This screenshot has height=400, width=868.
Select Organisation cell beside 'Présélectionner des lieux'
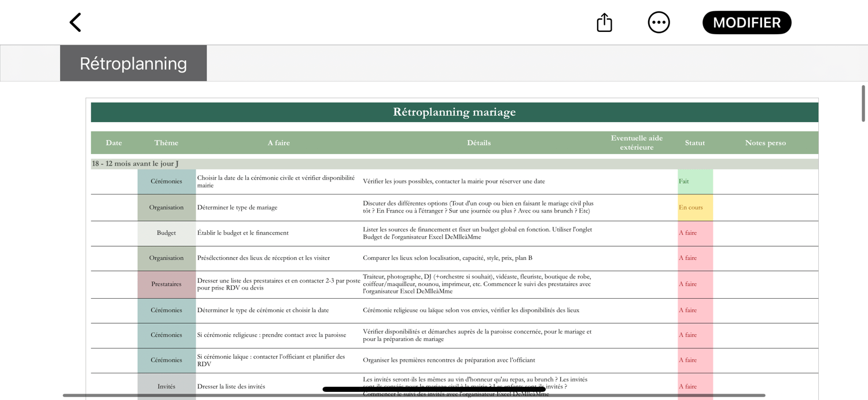point(166,258)
